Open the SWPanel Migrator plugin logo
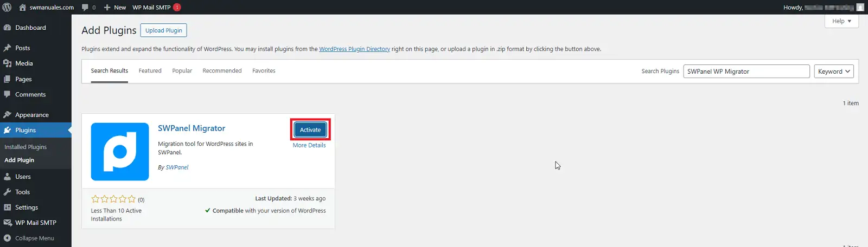The height and width of the screenshot is (247, 868). tap(120, 152)
